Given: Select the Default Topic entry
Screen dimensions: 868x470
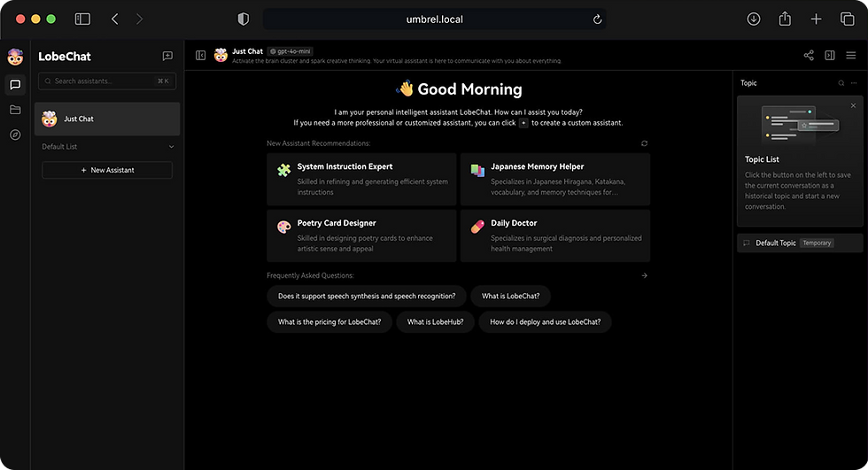Looking at the screenshot, I should (x=800, y=243).
